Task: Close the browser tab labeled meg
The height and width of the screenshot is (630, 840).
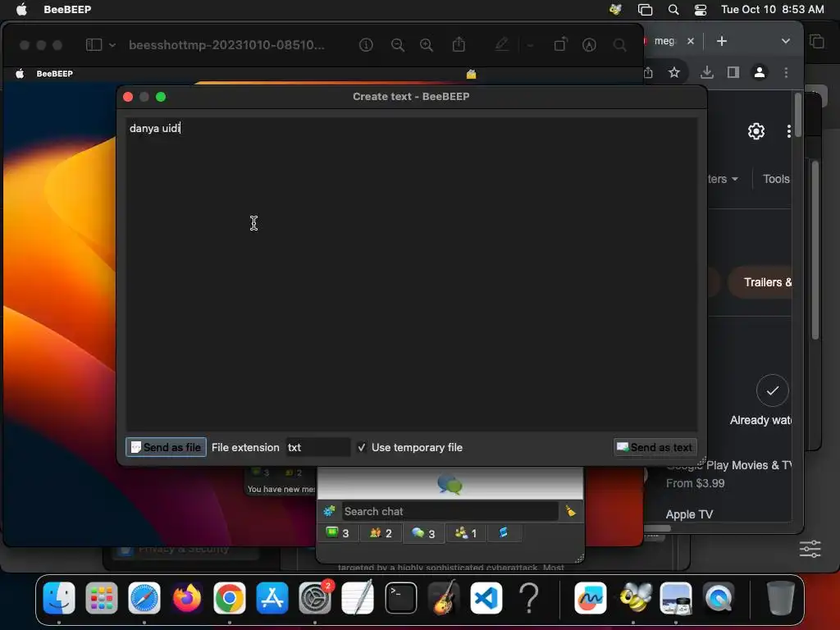Action: pos(691,41)
